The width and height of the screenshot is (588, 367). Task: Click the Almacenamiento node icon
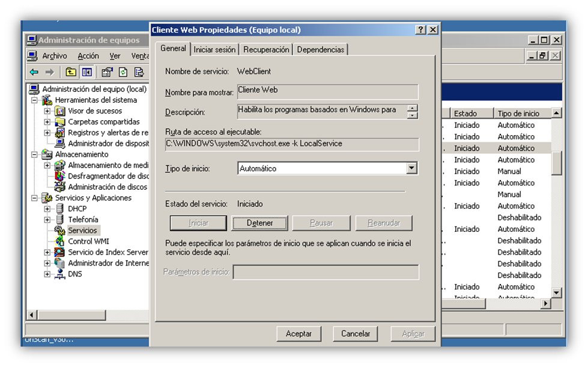click(x=47, y=154)
